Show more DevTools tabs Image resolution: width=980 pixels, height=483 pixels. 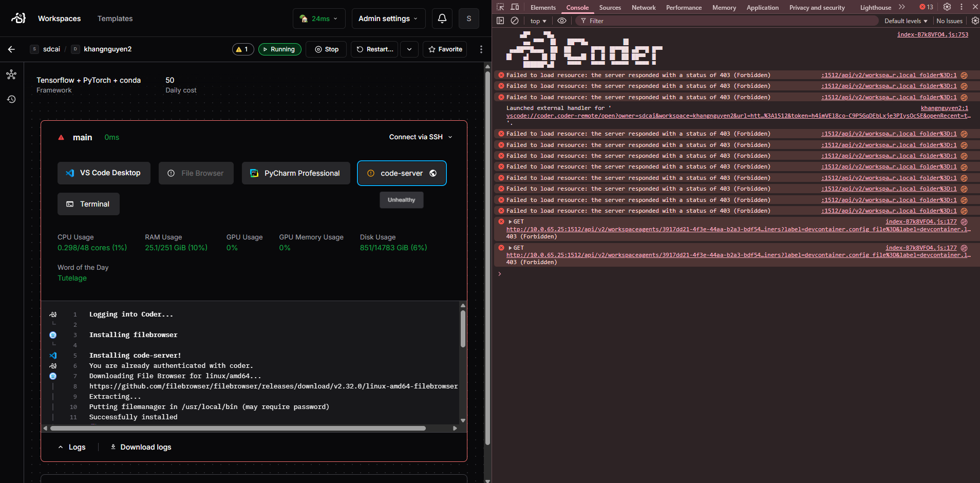tap(902, 7)
